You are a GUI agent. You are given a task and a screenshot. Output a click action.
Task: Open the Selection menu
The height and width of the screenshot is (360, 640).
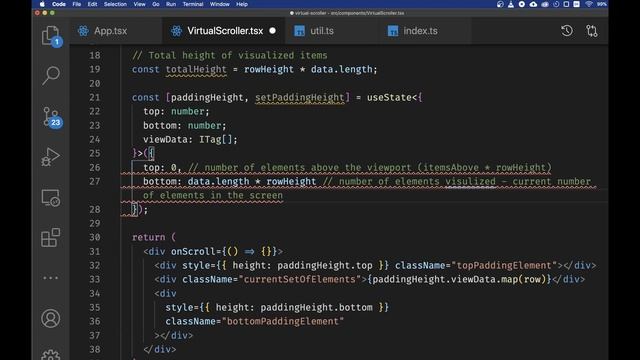point(115,4)
